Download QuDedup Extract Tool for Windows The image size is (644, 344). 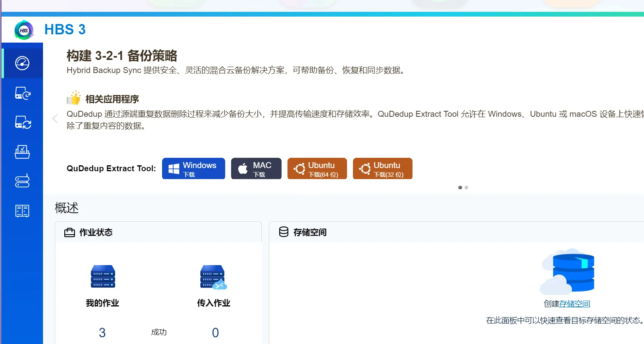click(193, 169)
